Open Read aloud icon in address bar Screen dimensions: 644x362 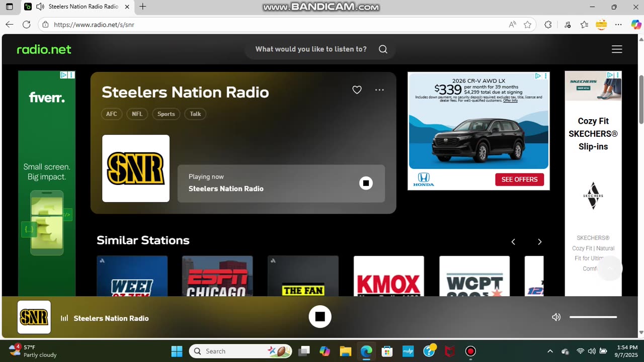click(512, 24)
